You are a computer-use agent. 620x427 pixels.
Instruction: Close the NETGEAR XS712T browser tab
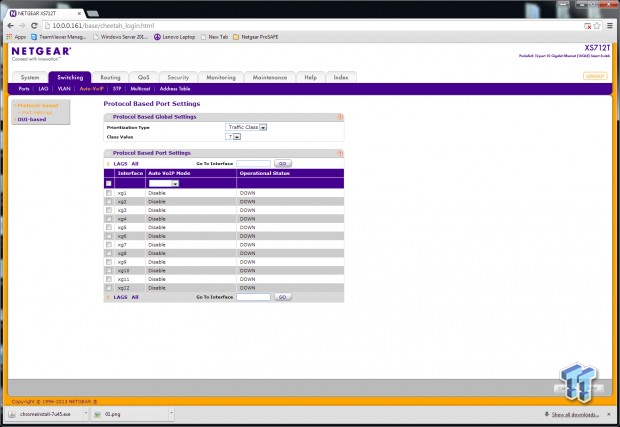click(79, 13)
